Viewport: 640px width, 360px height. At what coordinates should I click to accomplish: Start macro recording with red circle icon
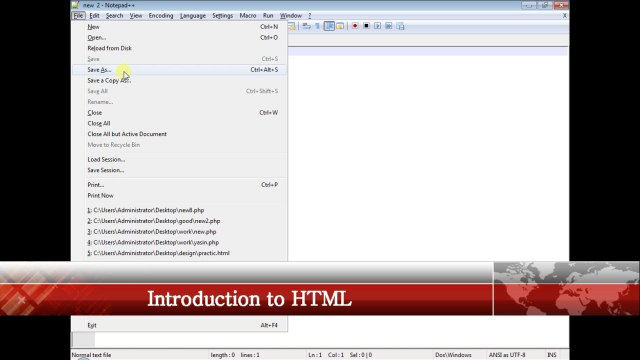[x=355, y=26]
